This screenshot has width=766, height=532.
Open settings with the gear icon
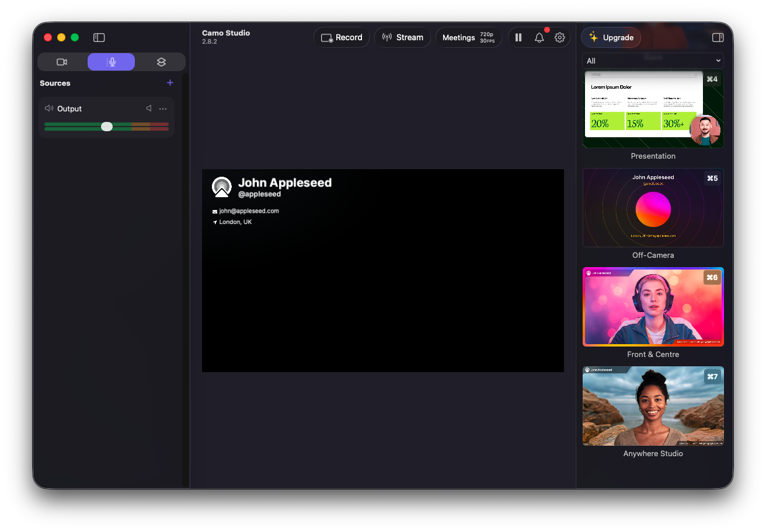click(560, 37)
